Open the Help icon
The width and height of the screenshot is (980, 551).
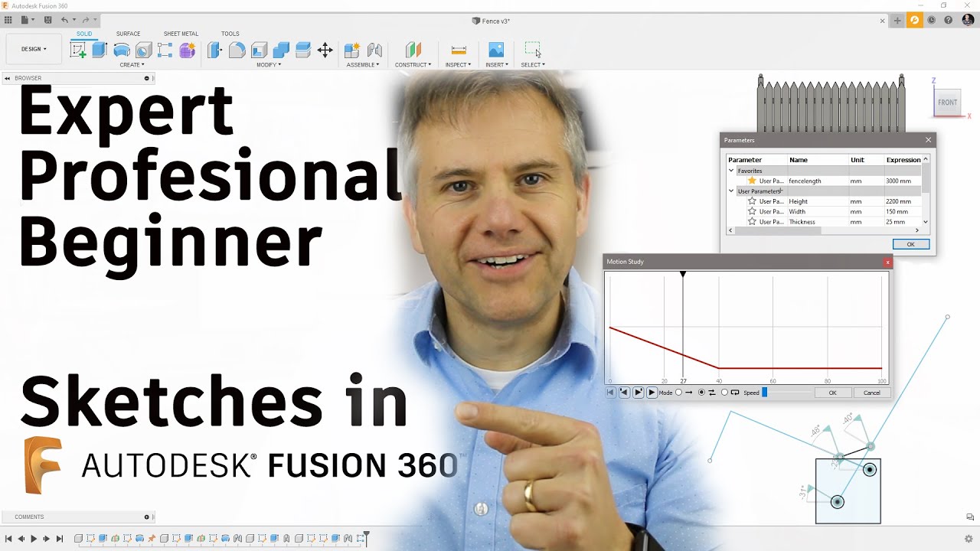[949, 20]
